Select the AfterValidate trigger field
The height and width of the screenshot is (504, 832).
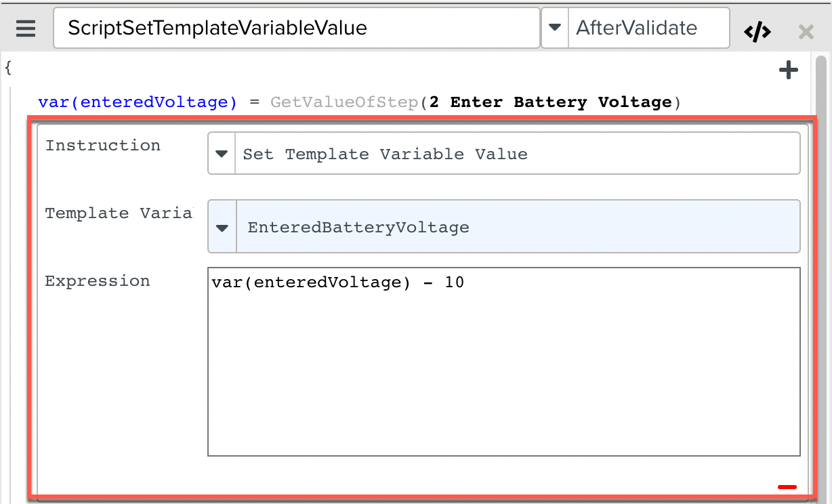click(648, 28)
